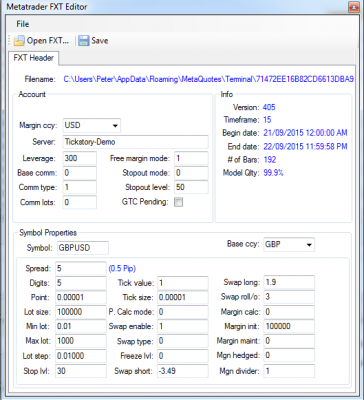Click the Digits input field
364x400 pixels.
tap(81, 283)
